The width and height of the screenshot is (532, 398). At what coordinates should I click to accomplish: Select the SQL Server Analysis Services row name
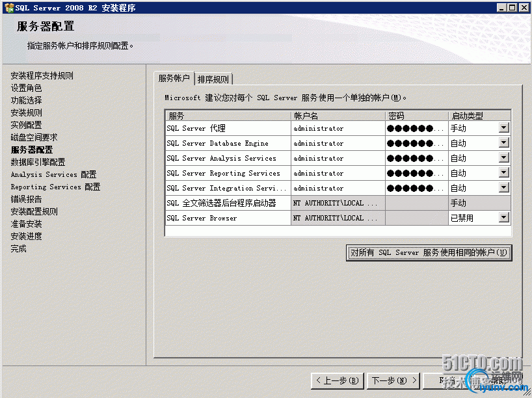[x=228, y=158]
